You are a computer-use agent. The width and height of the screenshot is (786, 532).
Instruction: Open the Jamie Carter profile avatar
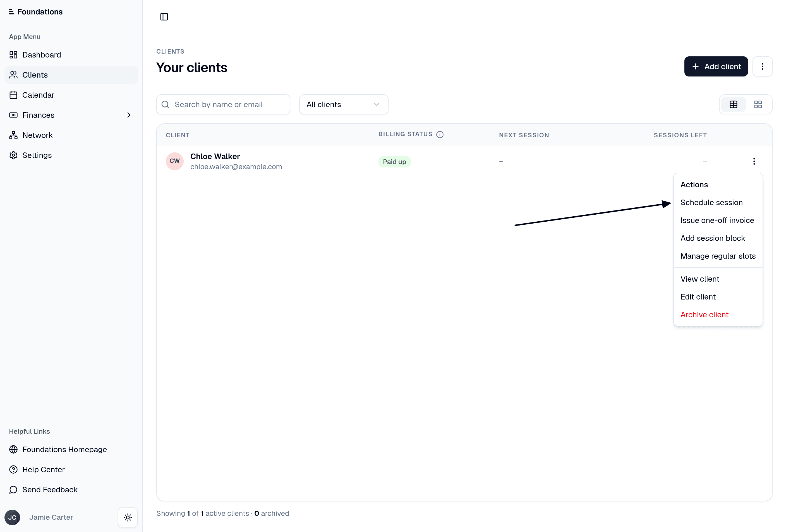click(x=13, y=517)
